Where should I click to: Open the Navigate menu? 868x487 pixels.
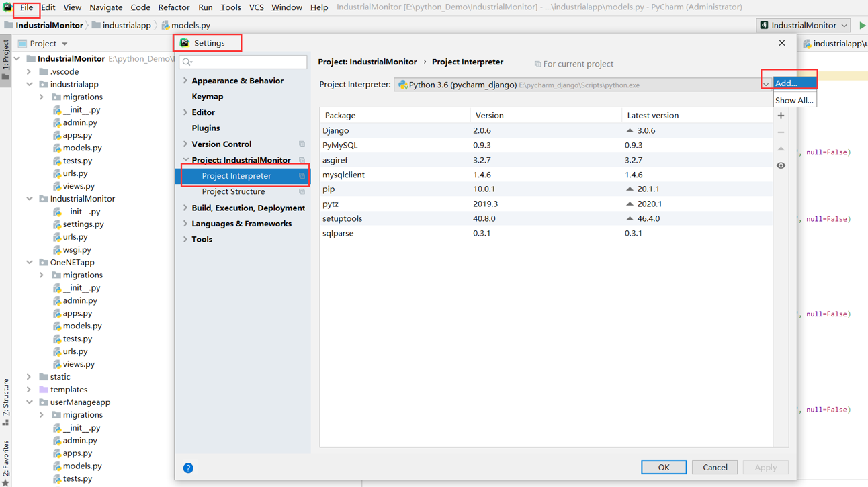[105, 7]
